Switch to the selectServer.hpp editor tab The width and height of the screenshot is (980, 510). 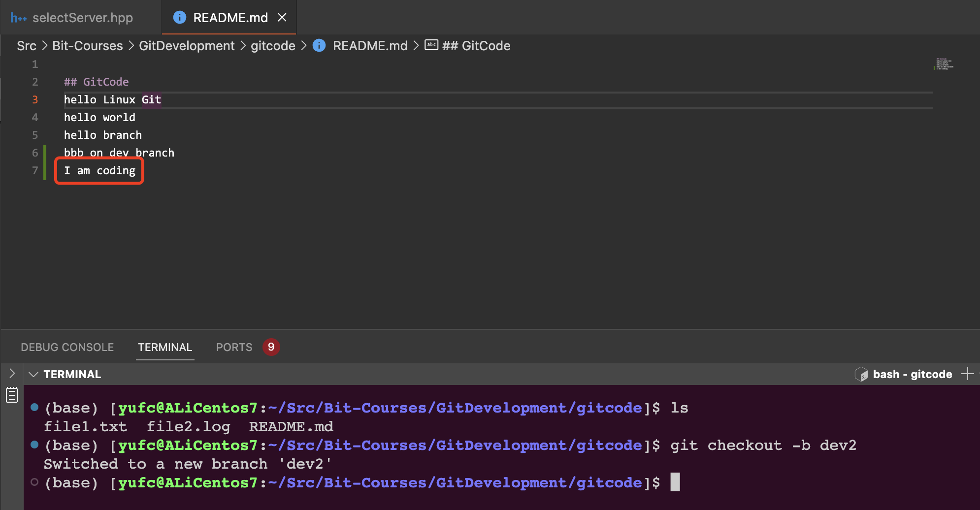(x=82, y=18)
